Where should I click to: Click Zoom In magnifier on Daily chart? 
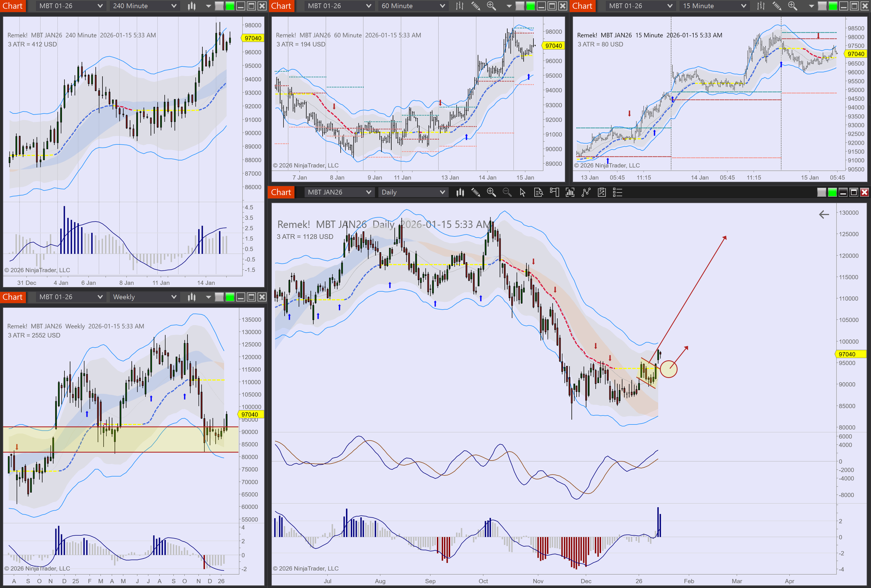491,193
